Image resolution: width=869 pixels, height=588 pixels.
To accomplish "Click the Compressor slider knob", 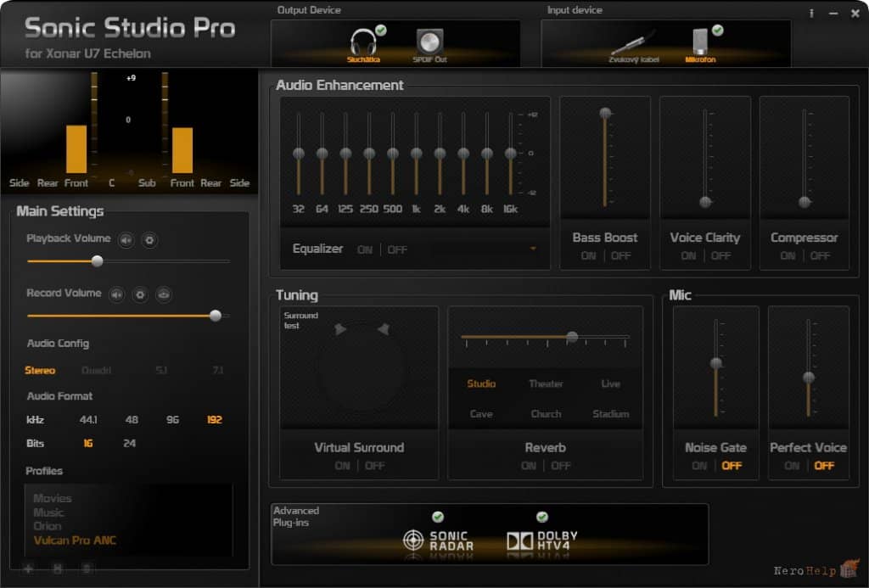I will point(805,202).
